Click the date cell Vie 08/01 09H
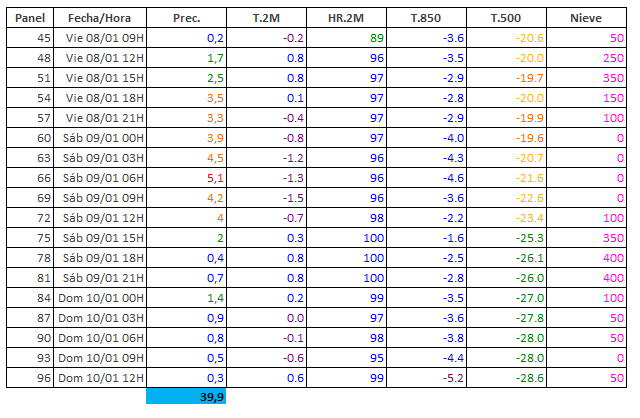This screenshot has height=418, width=640. [x=100, y=38]
